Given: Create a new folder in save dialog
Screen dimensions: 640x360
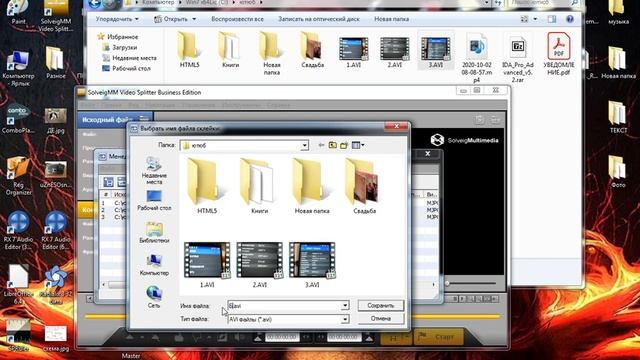Looking at the screenshot, I should coord(344,145).
